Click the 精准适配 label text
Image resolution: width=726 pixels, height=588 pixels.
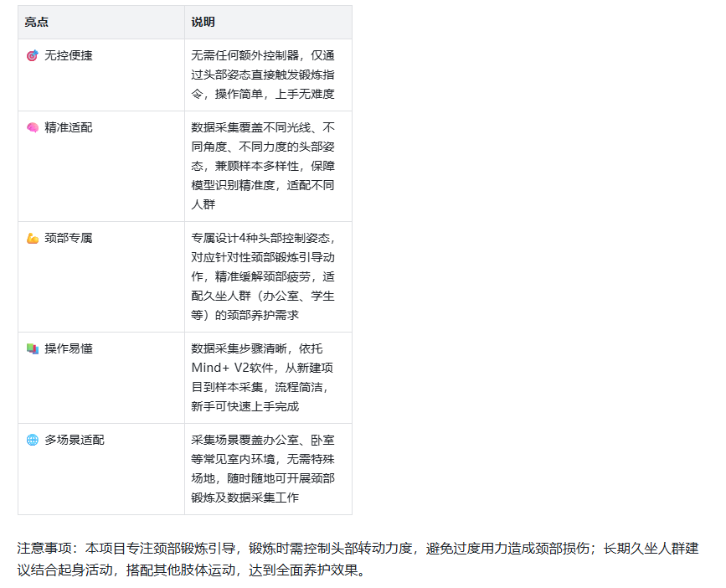pos(69,128)
